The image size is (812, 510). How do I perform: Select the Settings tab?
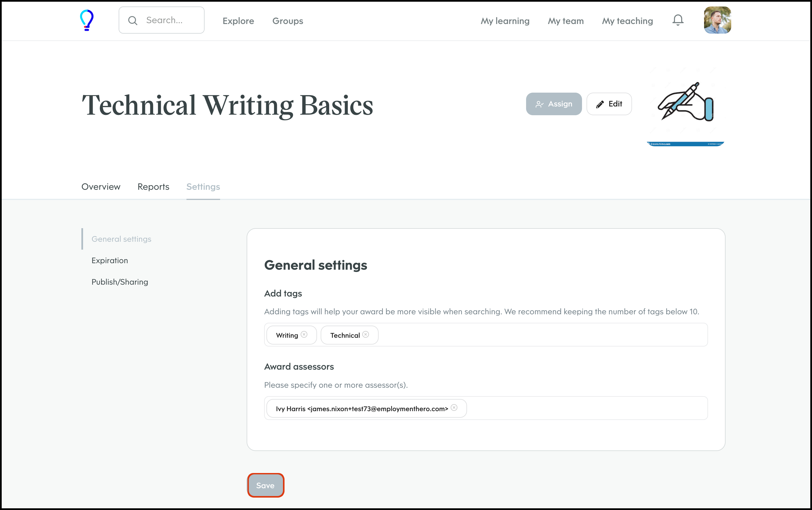pyautogui.click(x=203, y=187)
